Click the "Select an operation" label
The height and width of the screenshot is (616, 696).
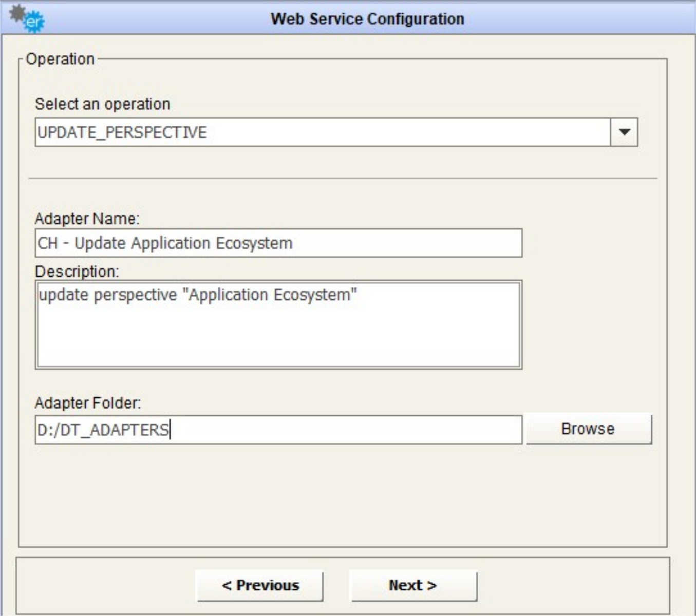tap(102, 104)
